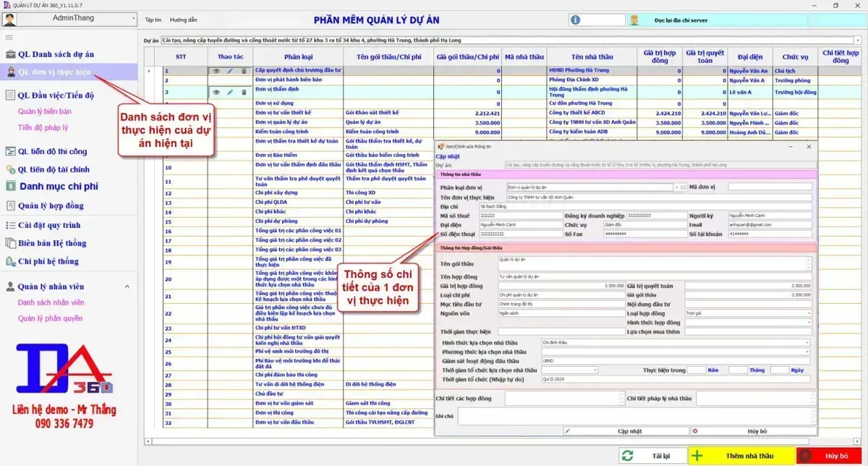868x466 pixels.
Task: Close the Xem/Chỉnh sửa thông tin dialog
Action: coord(809,146)
